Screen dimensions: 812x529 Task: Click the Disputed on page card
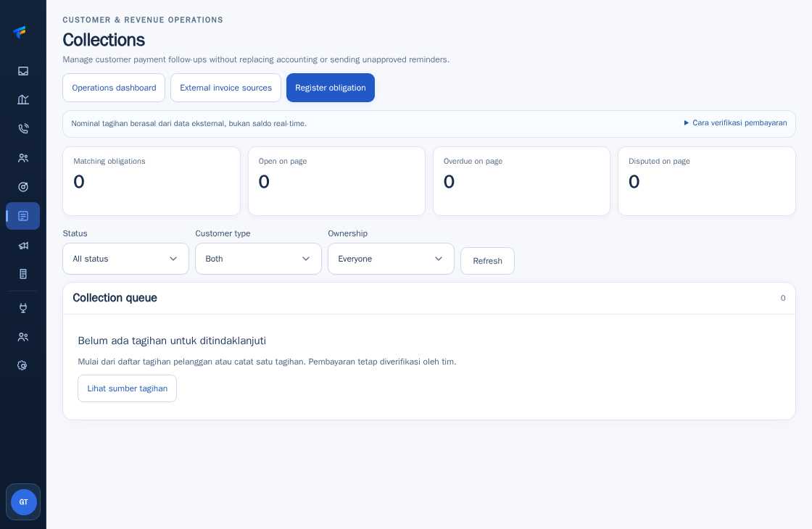point(707,181)
